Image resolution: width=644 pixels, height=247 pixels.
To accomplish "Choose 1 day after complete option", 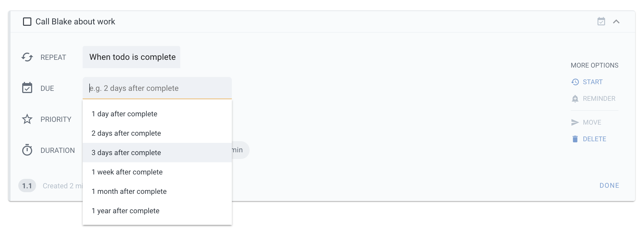I will tap(124, 114).
